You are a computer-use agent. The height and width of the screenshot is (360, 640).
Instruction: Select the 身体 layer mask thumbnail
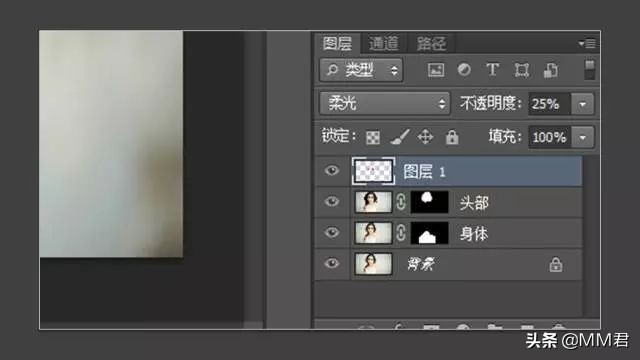[429, 233]
